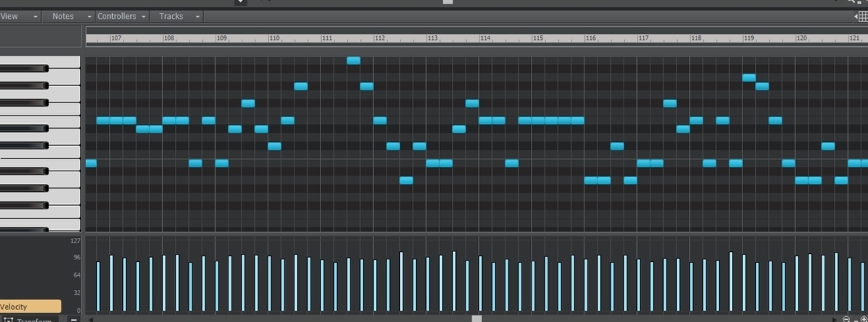Select the highest note in measure 109
The height and width of the screenshot is (322, 868).
coord(248,103)
